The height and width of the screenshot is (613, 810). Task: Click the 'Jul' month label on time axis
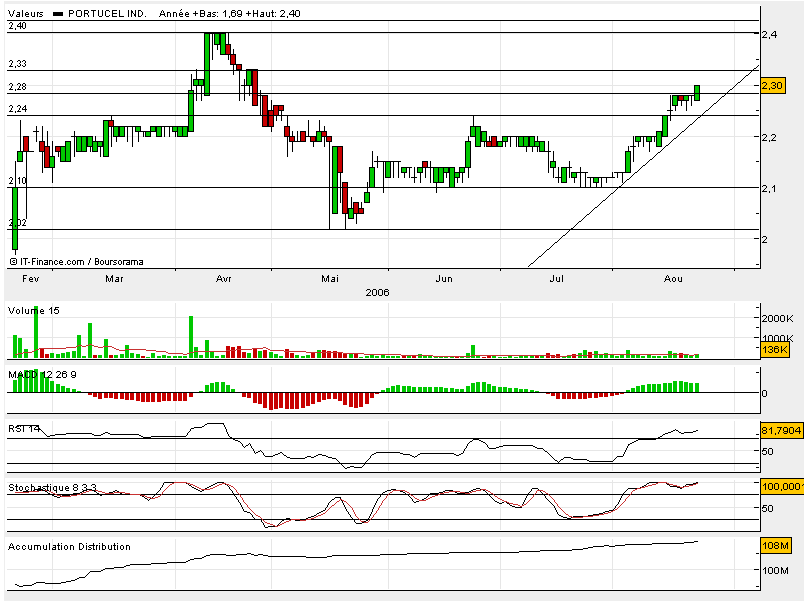556,279
